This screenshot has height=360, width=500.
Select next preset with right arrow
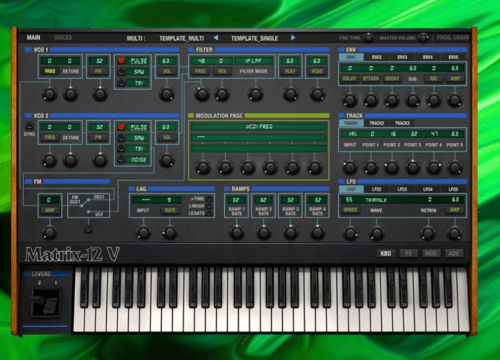coord(293,38)
